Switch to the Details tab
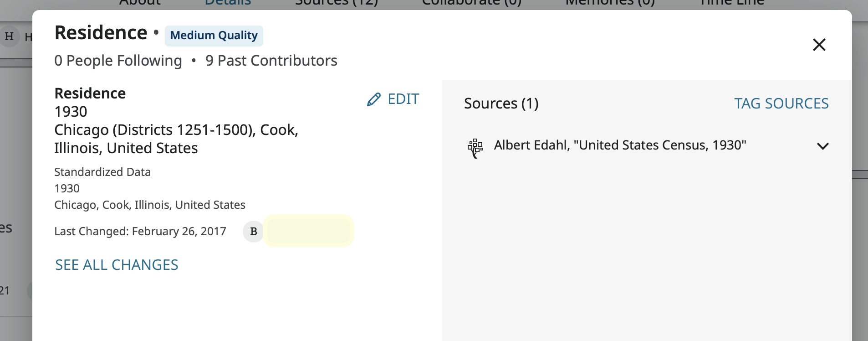Viewport: 868px width, 341px height. 228,3
